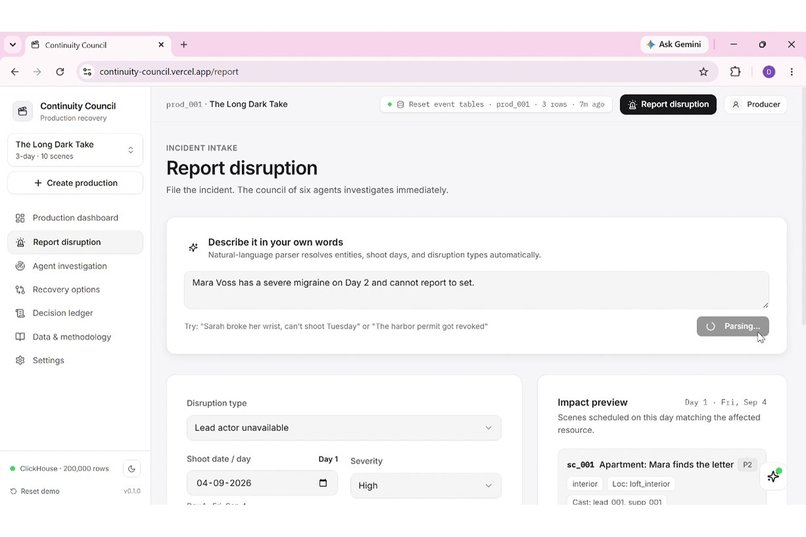
Task: Open a new browser tab with plus
Action: pos(184,45)
